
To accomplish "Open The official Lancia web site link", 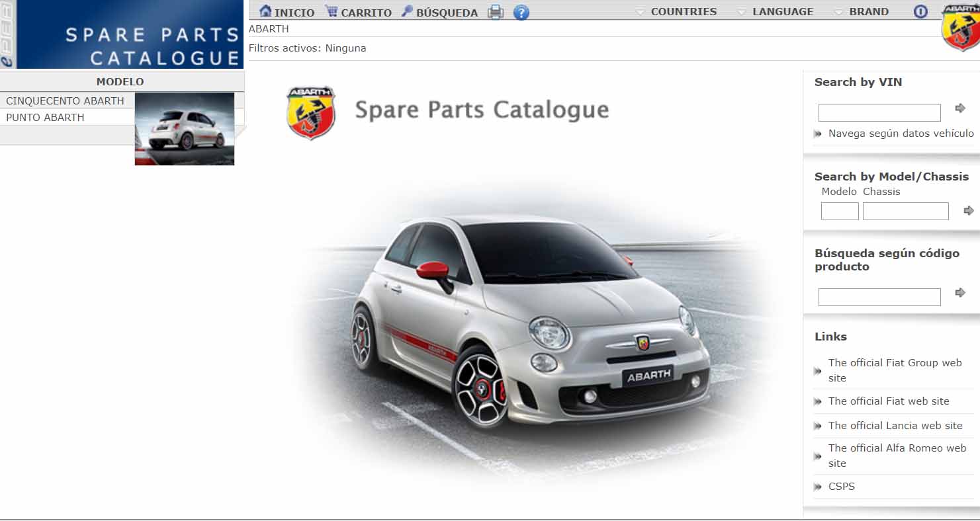I will [x=895, y=426].
